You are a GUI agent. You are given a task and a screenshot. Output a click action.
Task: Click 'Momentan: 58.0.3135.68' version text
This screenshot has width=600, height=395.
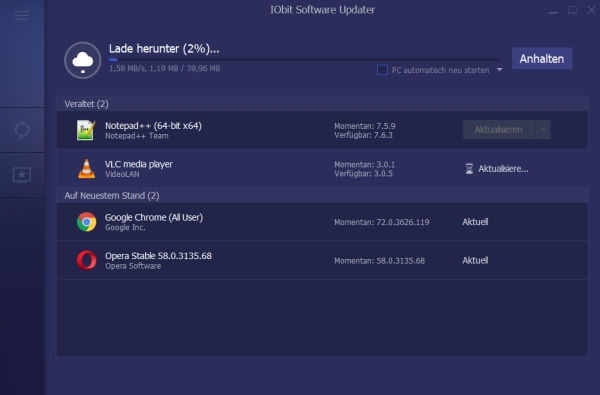(379, 261)
